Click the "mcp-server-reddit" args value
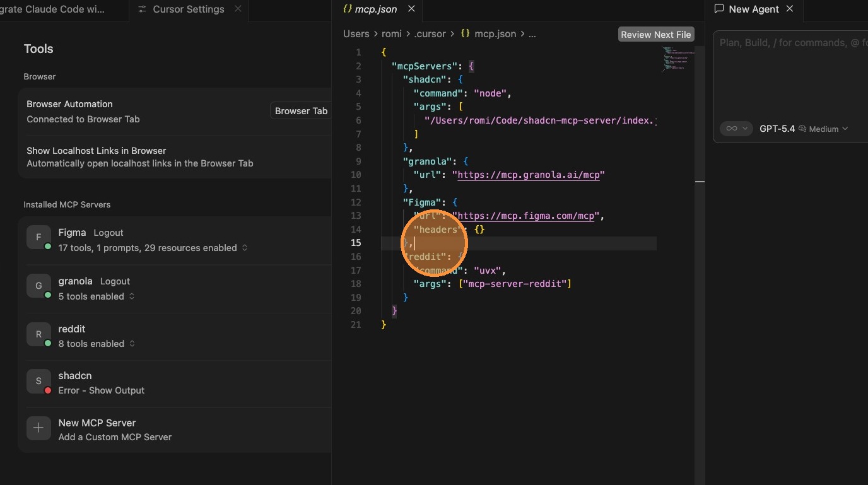This screenshot has height=485, width=868. 516,284
